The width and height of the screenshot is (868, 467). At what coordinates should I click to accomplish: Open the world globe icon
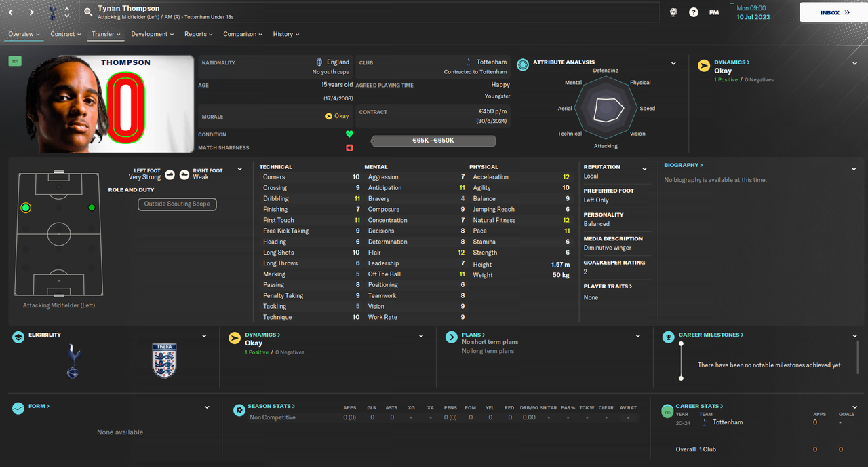(x=673, y=12)
